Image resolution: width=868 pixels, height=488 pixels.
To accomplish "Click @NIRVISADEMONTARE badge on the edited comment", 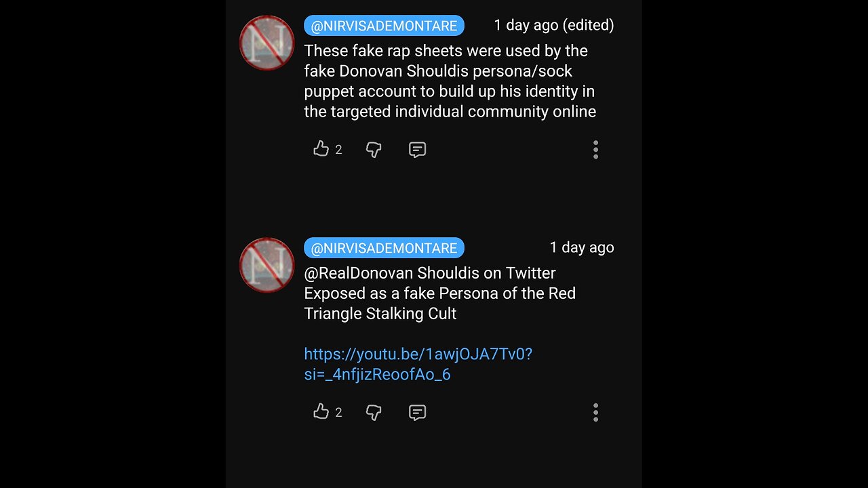I will pyautogui.click(x=384, y=26).
